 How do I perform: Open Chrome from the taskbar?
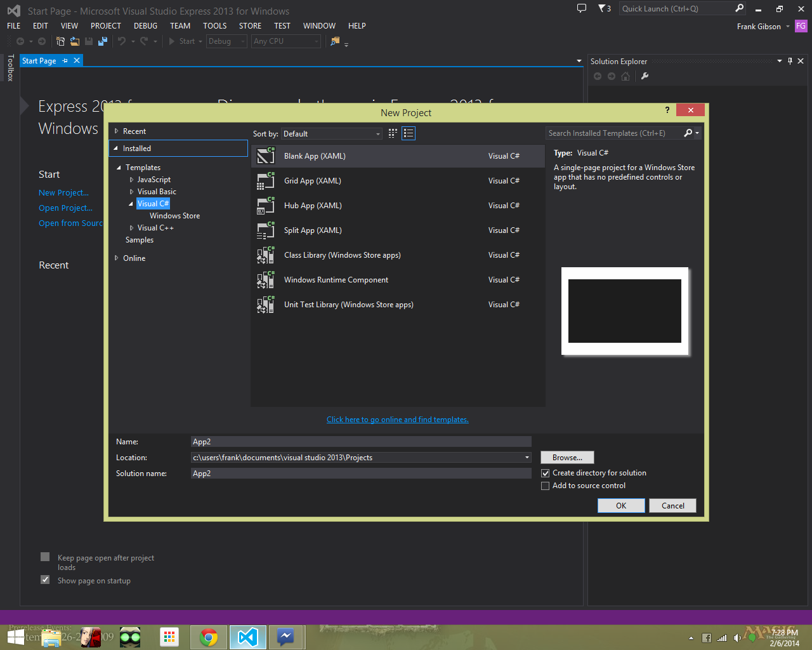(x=209, y=637)
